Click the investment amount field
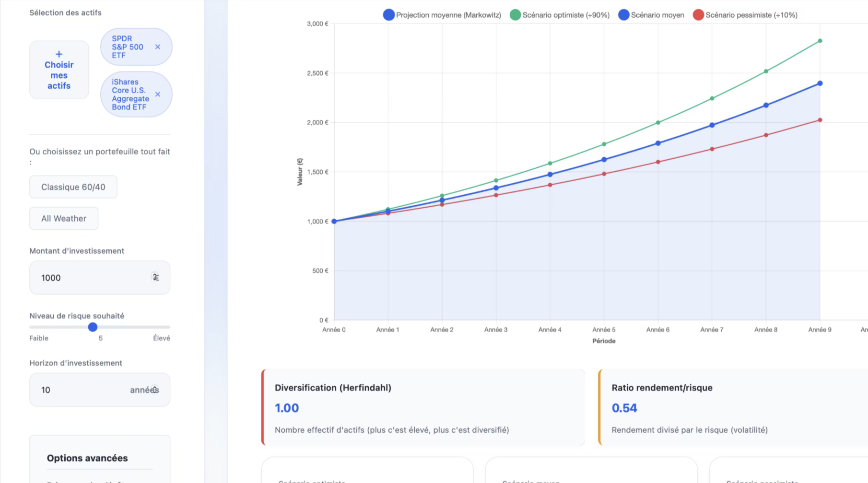The width and height of the screenshot is (868, 483). (x=91, y=278)
